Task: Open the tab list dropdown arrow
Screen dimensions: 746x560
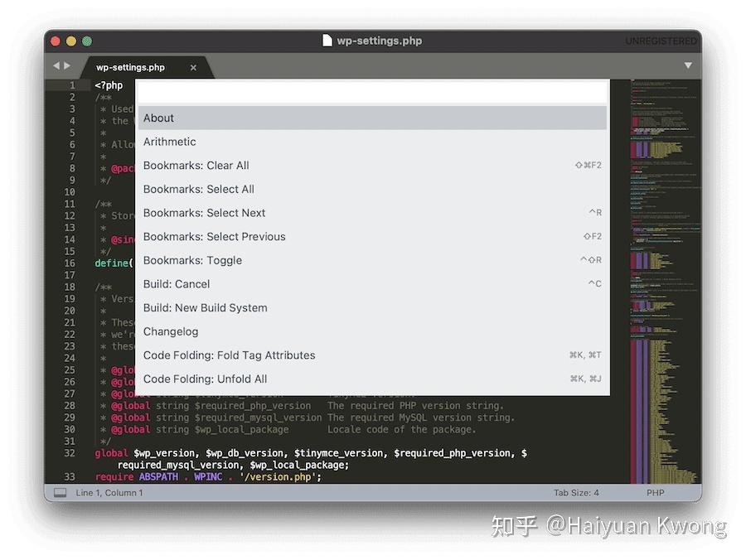Action: click(x=687, y=65)
